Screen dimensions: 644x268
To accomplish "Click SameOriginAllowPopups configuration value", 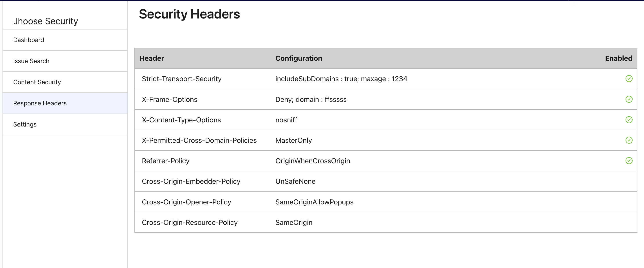I will point(314,202).
